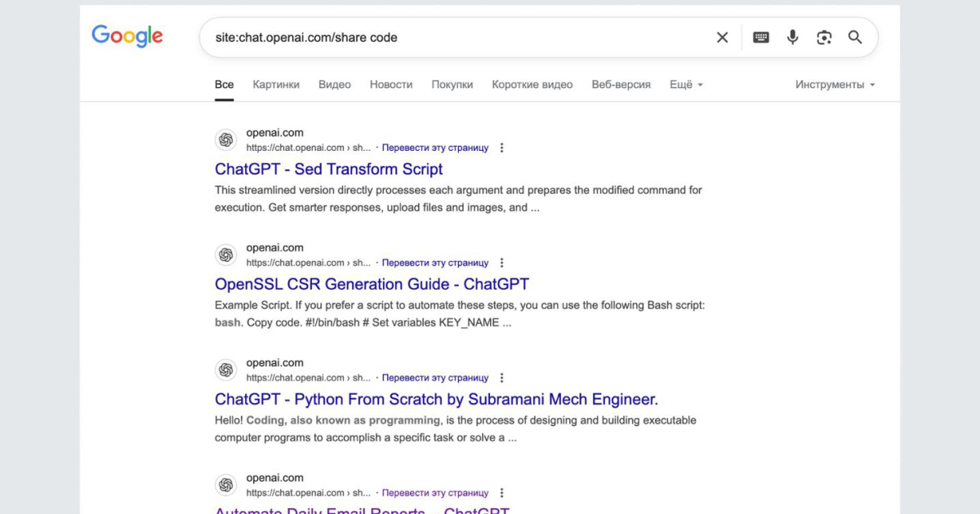Click the favicon of Sed Transform Script result
This screenshot has height=514, width=980.
click(226, 140)
